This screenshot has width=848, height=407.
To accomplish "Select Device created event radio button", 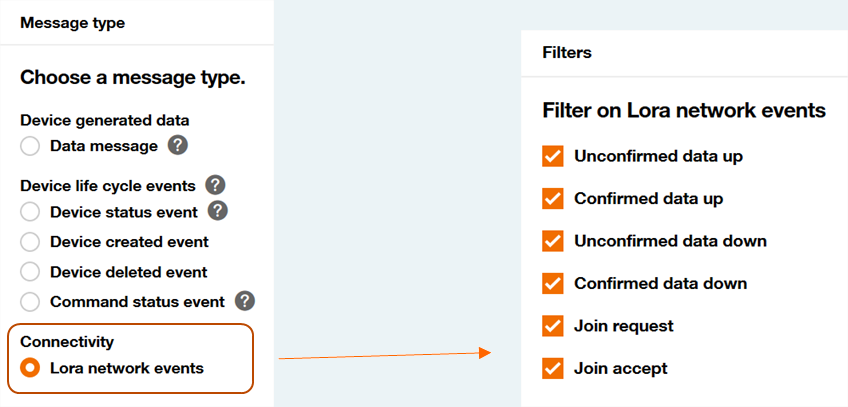I will coord(30,242).
